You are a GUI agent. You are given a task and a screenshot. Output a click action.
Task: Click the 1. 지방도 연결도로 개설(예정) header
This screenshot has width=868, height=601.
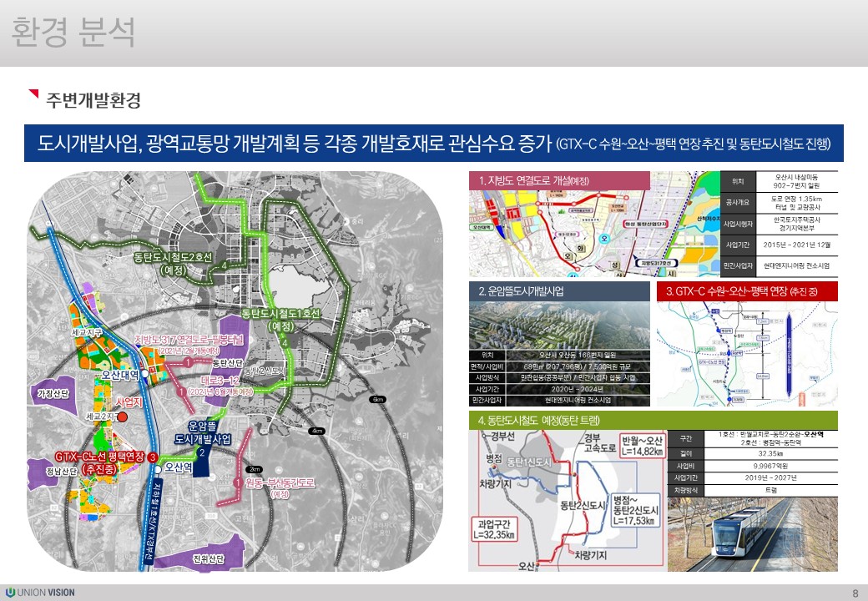(559, 180)
